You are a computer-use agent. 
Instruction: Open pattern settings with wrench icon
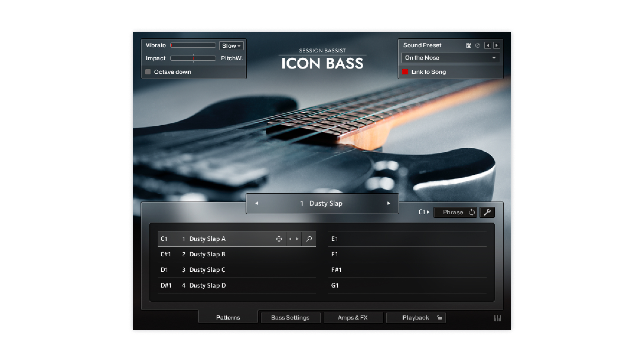click(487, 212)
